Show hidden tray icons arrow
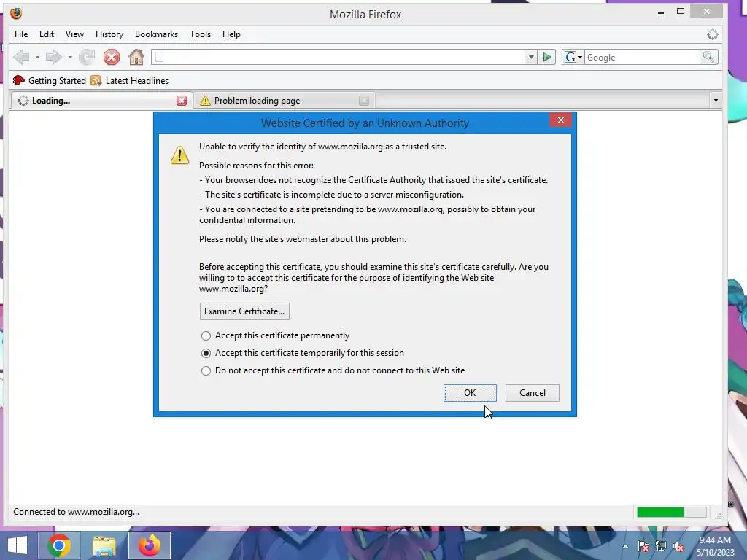Image resolution: width=747 pixels, height=560 pixels. coord(625,546)
